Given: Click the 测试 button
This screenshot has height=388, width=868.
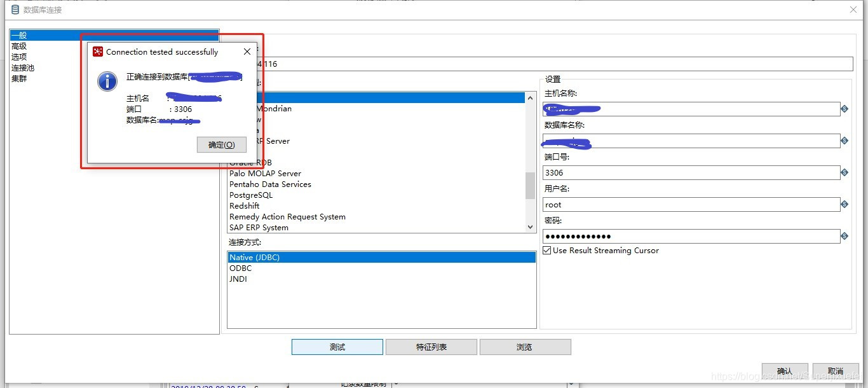Looking at the screenshot, I should [337, 347].
